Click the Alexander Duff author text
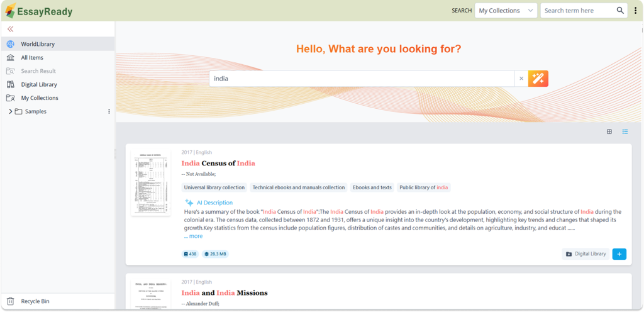The width and height of the screenshot is (644, 312). coord(201,304)
